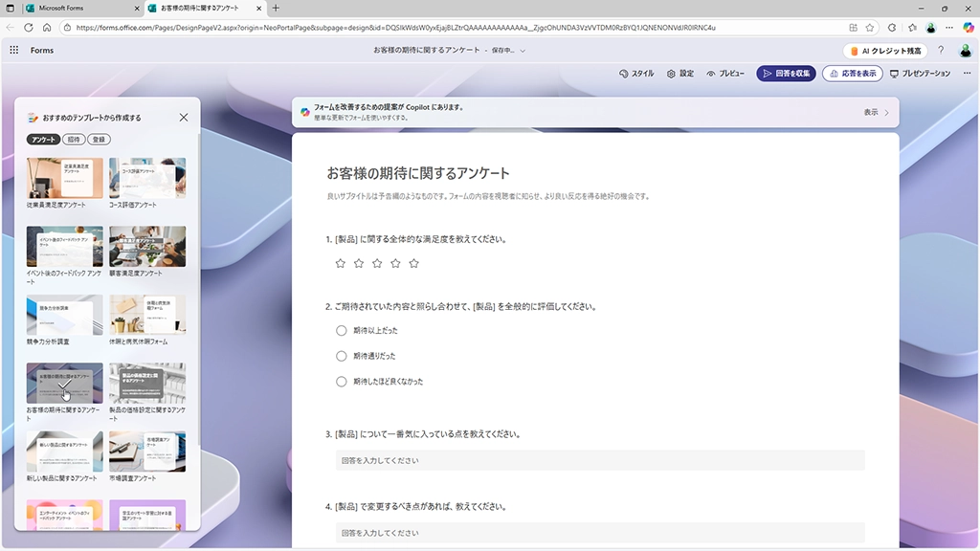Select the 期待以上だった radio option
Image resolution: width=980 pixels, height=551 pixels.
pos(341,330)
